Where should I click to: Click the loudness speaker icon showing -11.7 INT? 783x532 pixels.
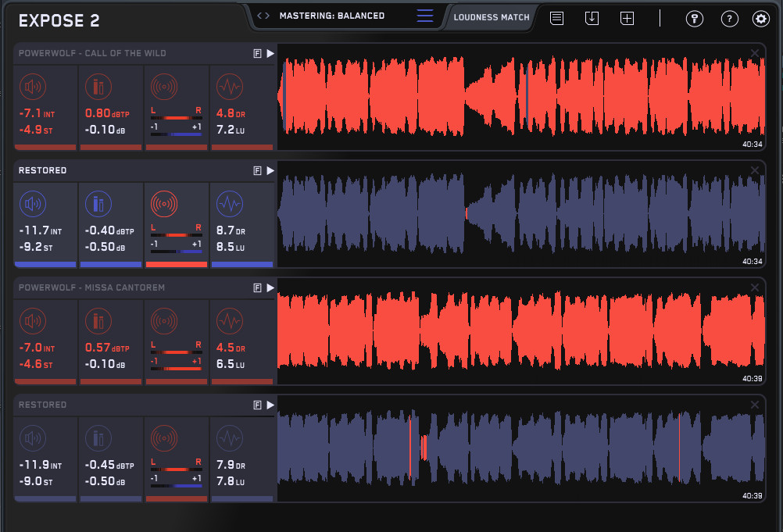(x=33, y=204)
